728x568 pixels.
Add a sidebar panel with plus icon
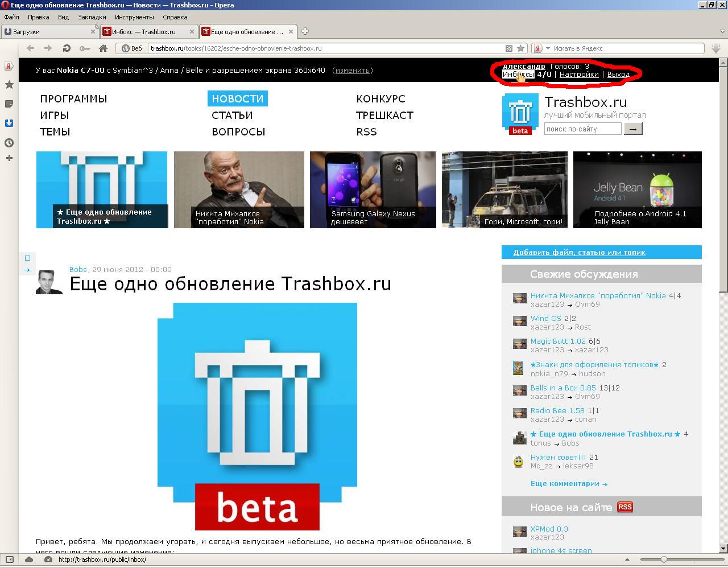(9, 158)
